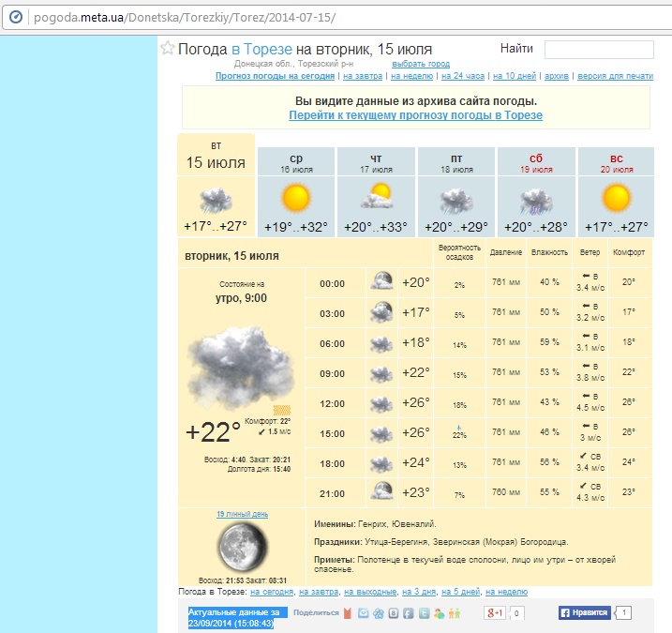Click the Google +1 button
This screenshot has width=672, height=633.
[495, 613]
